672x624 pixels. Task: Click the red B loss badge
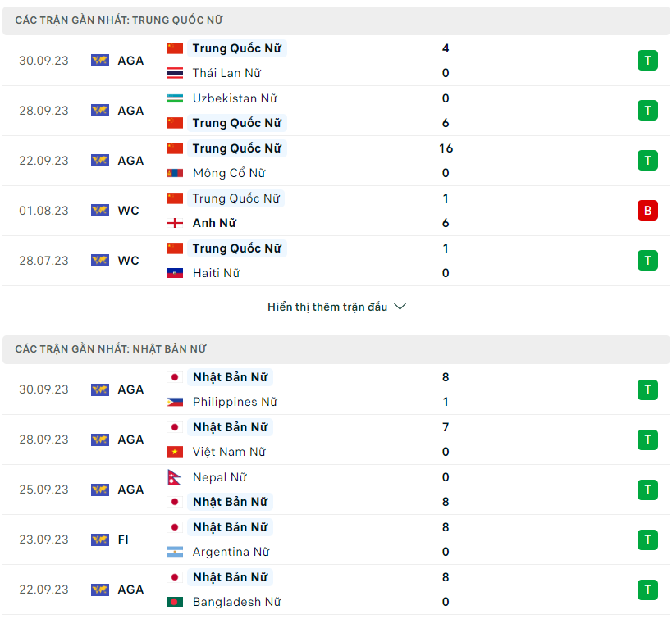click(647, 211)
